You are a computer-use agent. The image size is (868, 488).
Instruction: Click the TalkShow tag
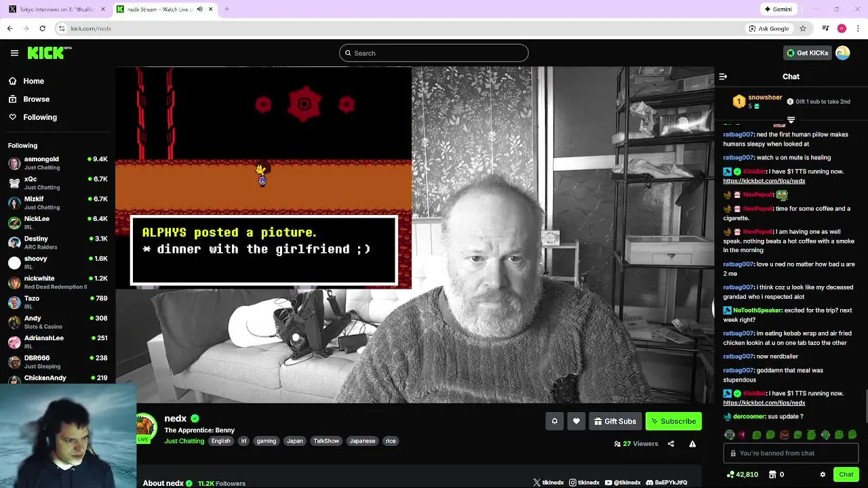coord(326,441)
